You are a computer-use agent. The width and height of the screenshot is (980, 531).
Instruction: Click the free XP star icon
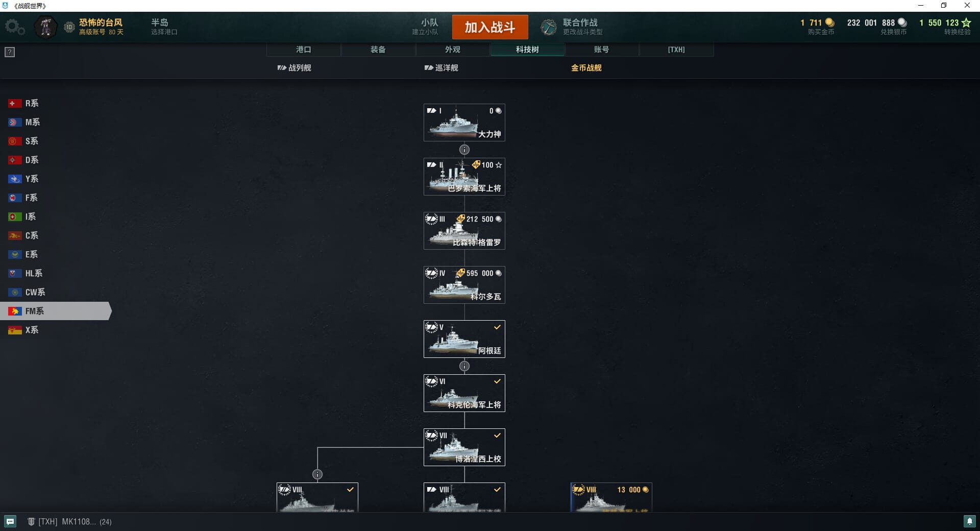(966, 22)
